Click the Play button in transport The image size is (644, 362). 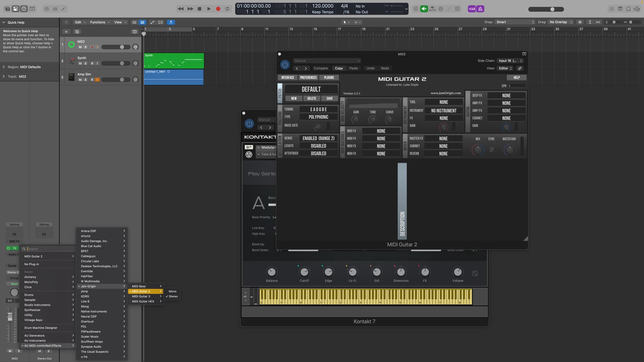pos(209,9)
